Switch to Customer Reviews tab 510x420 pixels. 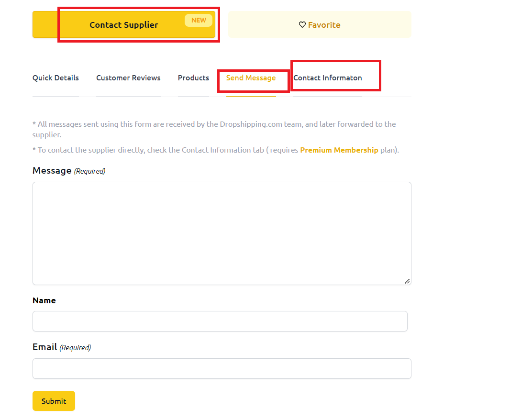pos(128,78)
